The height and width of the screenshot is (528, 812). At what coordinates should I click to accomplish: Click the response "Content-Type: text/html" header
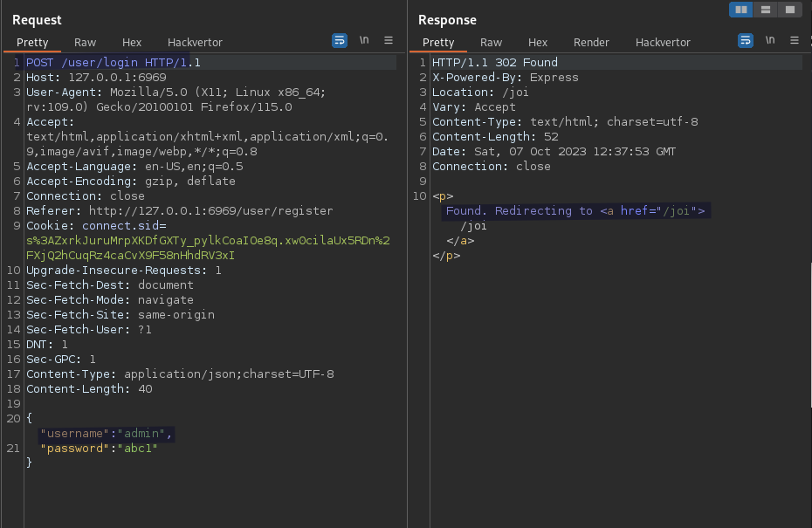click(565, 122)
